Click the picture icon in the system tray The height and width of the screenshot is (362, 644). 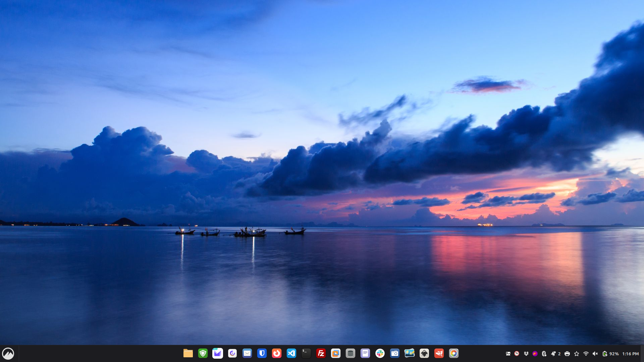pos(508,354)
